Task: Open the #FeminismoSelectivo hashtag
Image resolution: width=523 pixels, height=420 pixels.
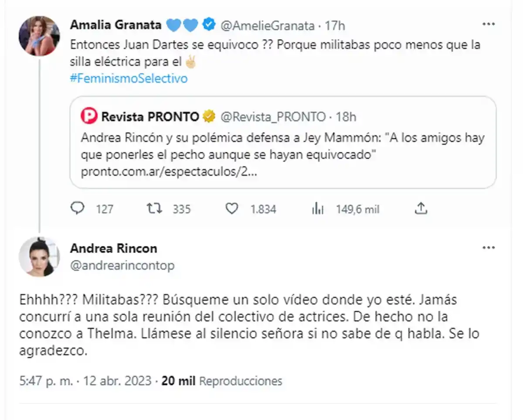Action: pyautogui.click(x=129, y=78)
